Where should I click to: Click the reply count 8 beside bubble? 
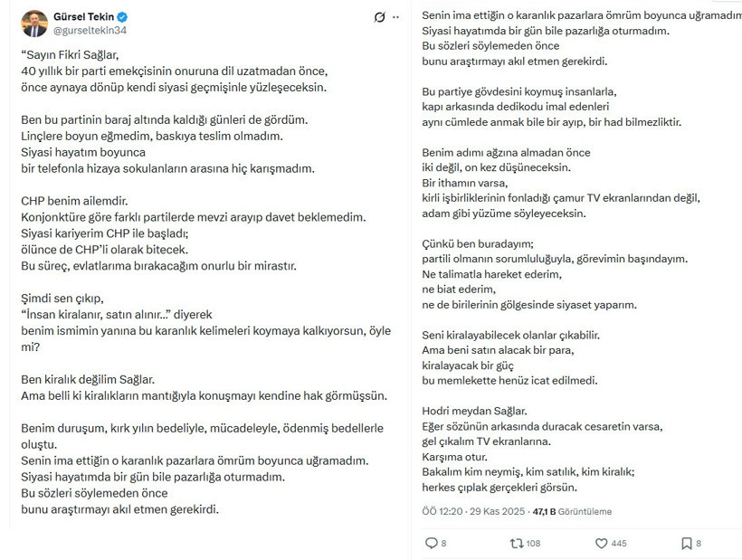[443, 544]
